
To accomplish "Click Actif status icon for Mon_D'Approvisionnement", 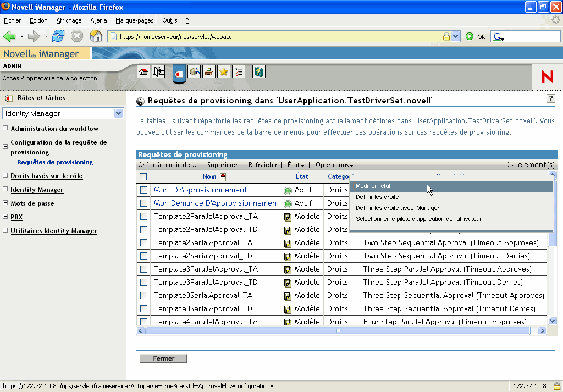I will (x=288, y=191).
